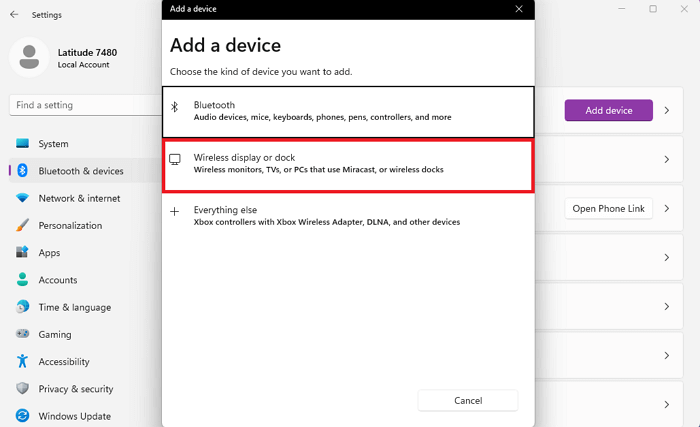Click the Local Account label
Viewport: 700px width, 427px height.
pos(83,65)
